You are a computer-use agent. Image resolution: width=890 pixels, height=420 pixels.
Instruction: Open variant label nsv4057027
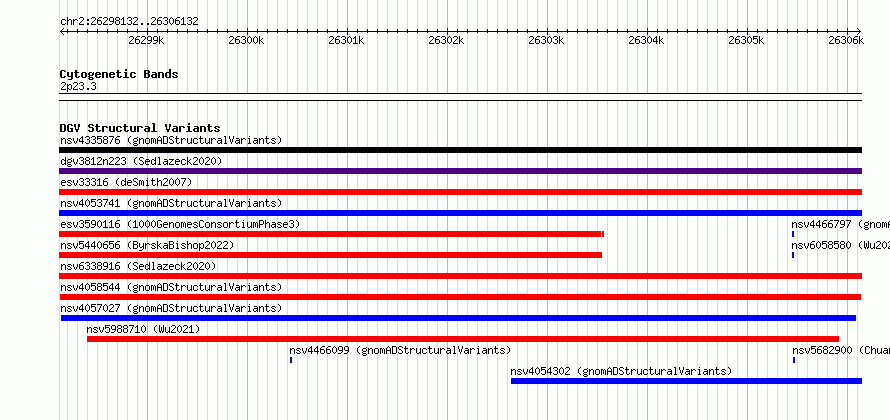click(171, 308)
